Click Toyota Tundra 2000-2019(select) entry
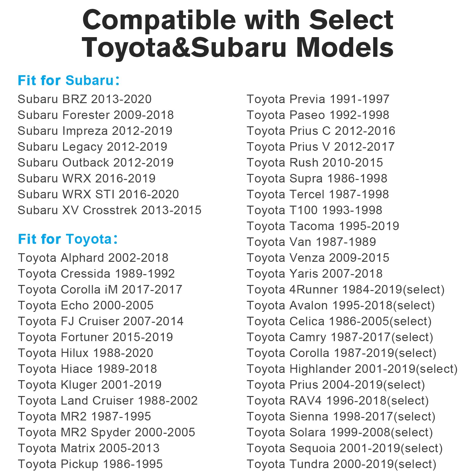The image size is (476, 476). [x=342, y=464]
